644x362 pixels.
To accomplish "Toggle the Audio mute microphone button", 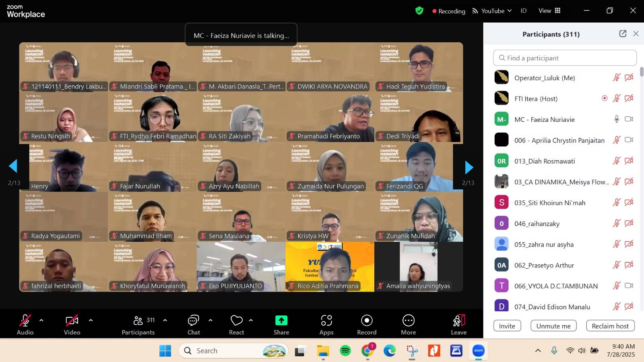I will 25,321.
